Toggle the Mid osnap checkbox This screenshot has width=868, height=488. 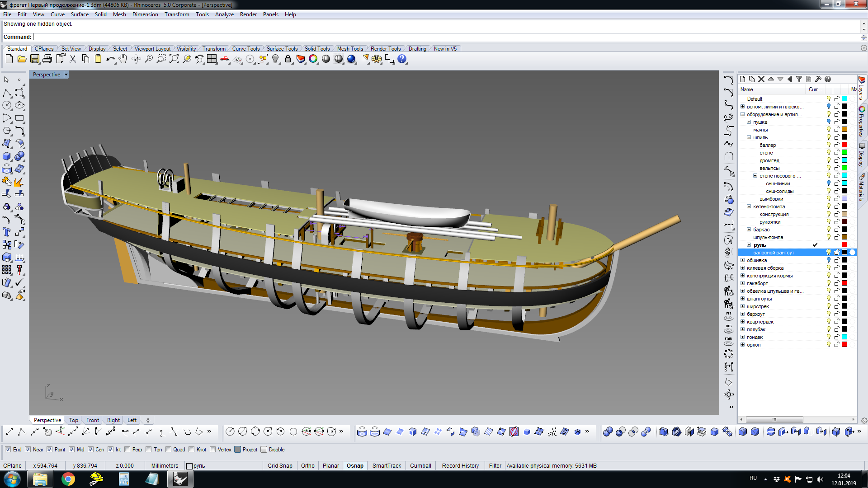(71, 450)
